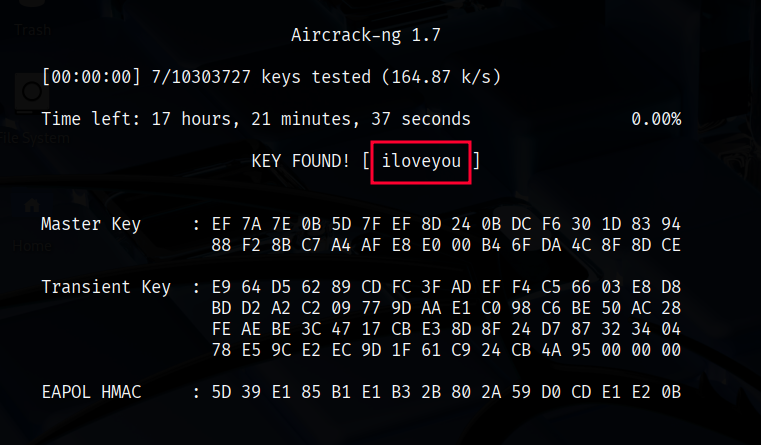Viewport: 761px width, 445px height.
Task: Click the Transient Key row starting BD D2
Action: (x=446, y=308)
